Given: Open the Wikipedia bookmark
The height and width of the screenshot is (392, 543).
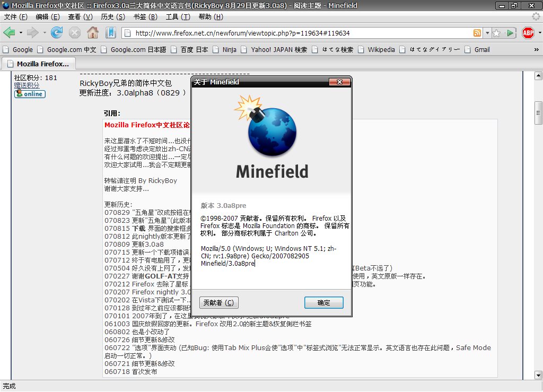Looking at the screenshot, I should (x=377, y=49).
